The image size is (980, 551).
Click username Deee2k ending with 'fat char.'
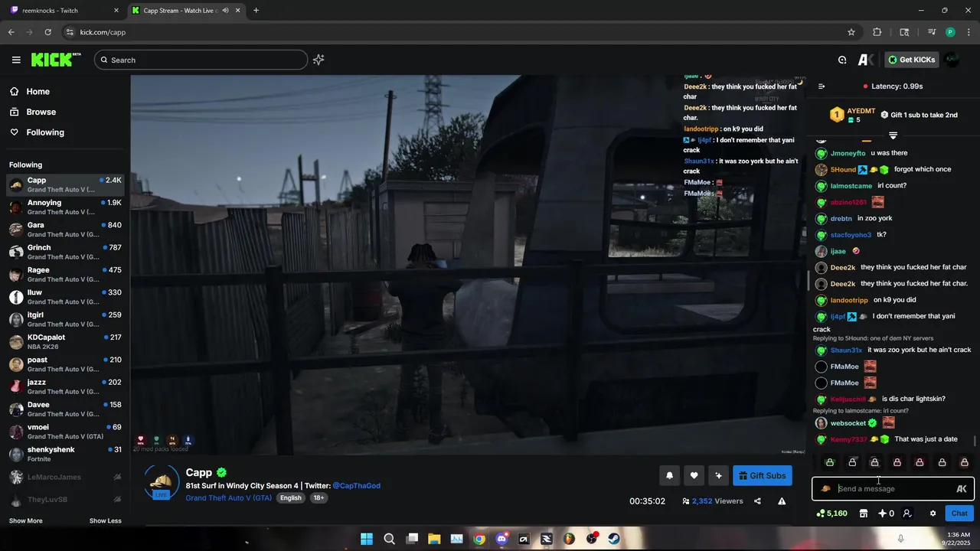point(843,284)
